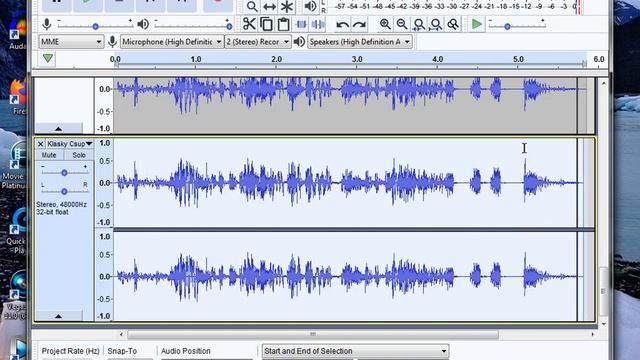Cut selection with the scissors icon

tap(249, 24)
